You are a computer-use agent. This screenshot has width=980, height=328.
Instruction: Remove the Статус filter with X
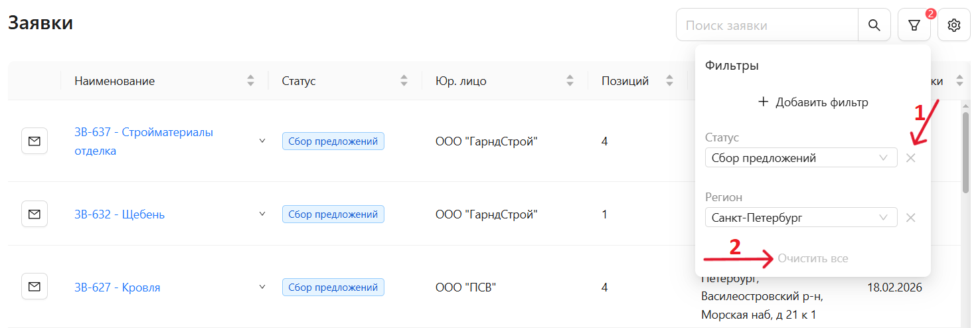(911, 158)
